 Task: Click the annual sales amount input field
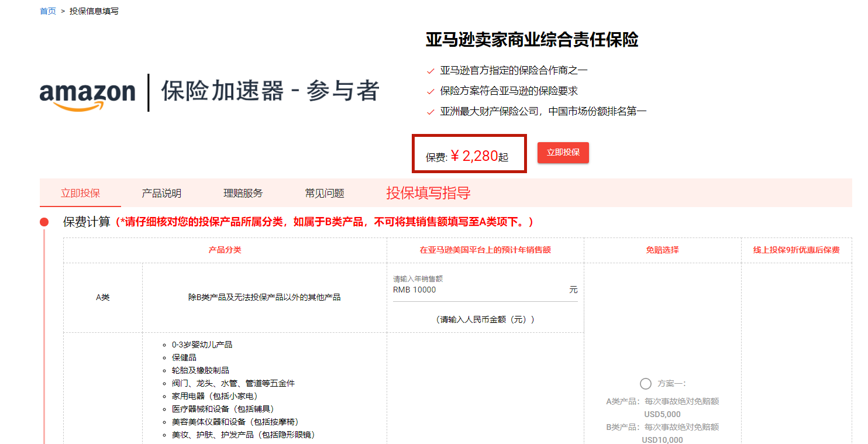click(485, 290)
